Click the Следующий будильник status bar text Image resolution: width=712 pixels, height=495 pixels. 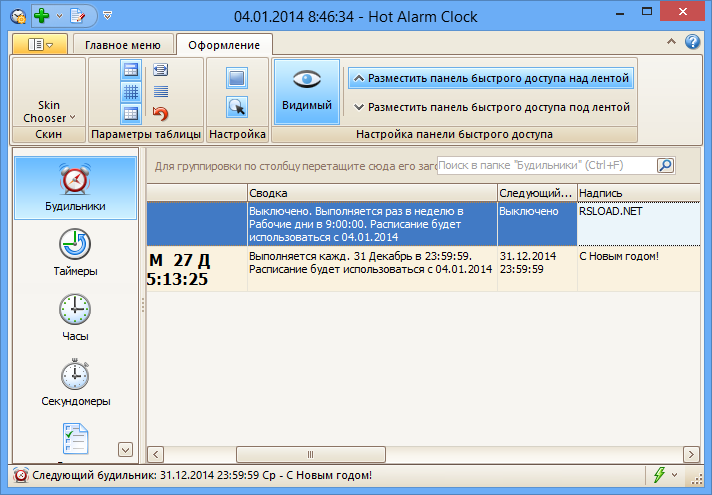[202, 475]
